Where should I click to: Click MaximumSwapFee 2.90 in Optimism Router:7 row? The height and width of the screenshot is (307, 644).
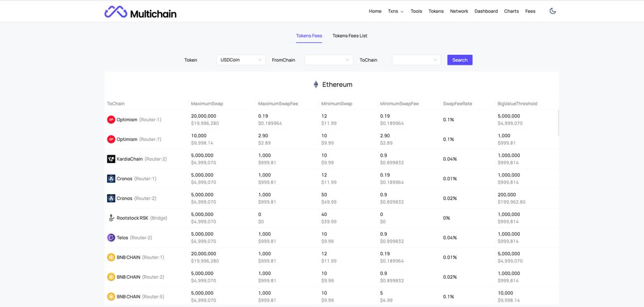click(x=263, y=136)
